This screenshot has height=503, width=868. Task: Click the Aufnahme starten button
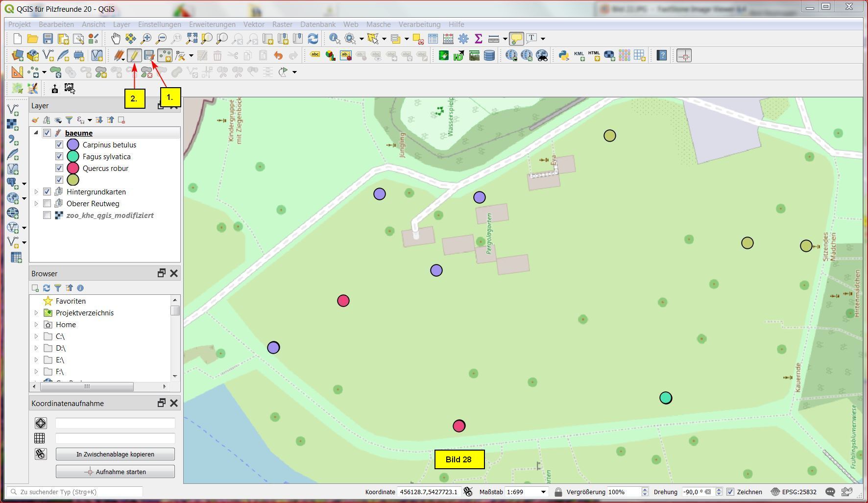click(115, 472)
